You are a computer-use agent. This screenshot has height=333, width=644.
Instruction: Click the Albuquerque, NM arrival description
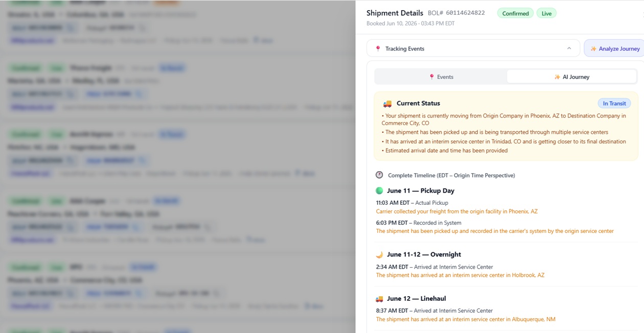(466, 319)
